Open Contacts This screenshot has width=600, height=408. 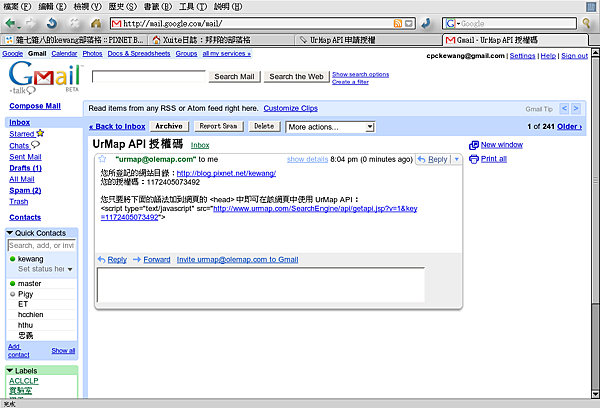click(x=25, y=217)
